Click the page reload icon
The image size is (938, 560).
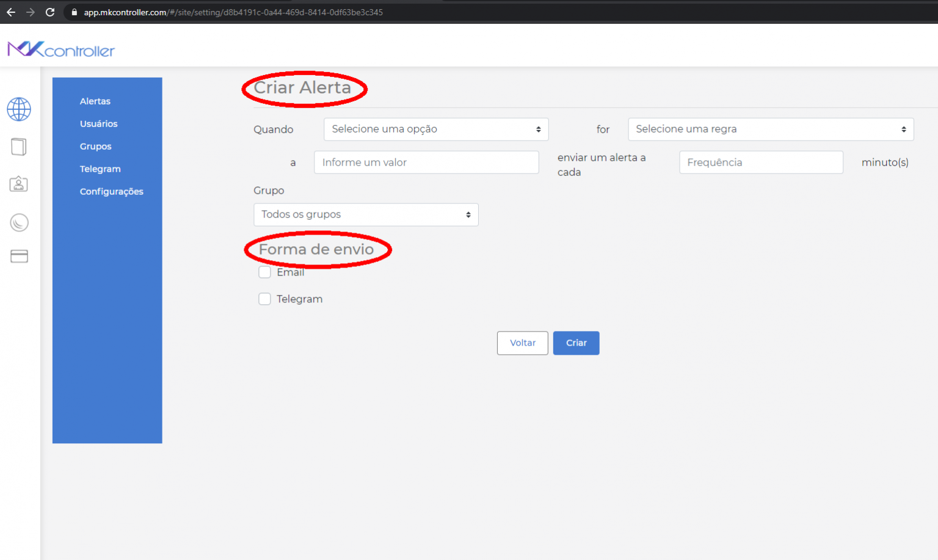50,12
